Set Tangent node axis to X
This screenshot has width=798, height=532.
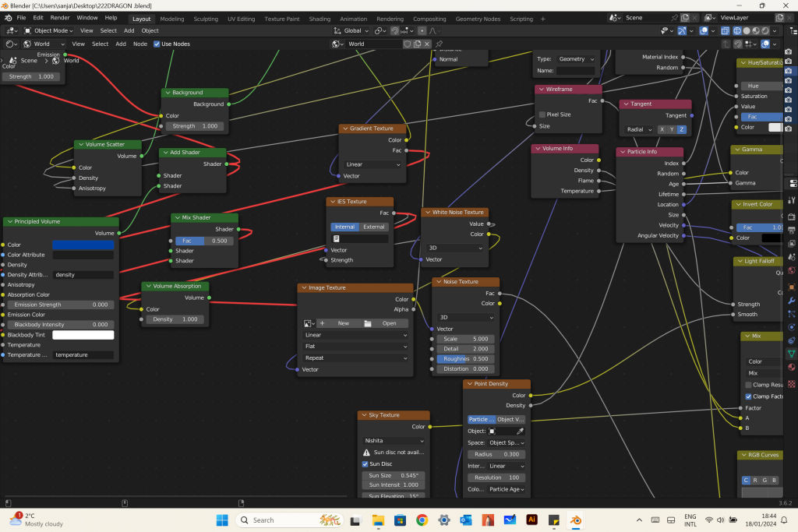coord(662,129)
